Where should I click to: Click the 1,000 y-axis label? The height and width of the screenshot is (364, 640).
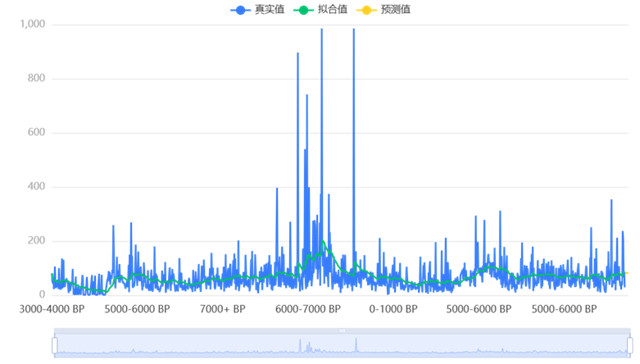[33, 24]
